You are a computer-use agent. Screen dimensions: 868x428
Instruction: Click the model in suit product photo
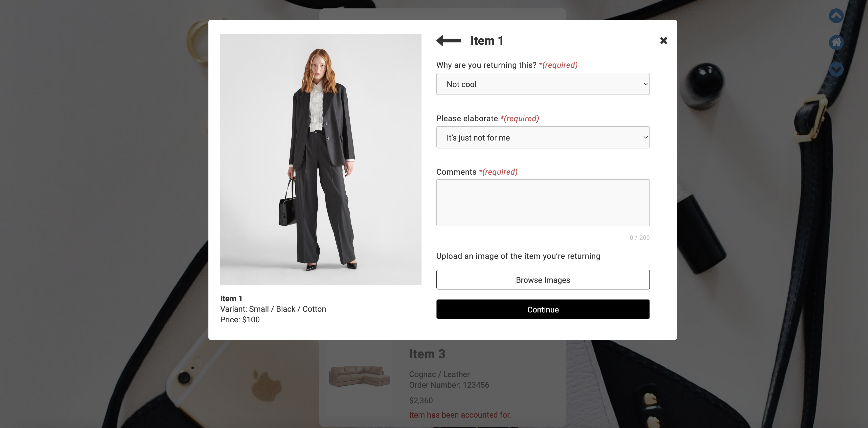click(320, 160)
